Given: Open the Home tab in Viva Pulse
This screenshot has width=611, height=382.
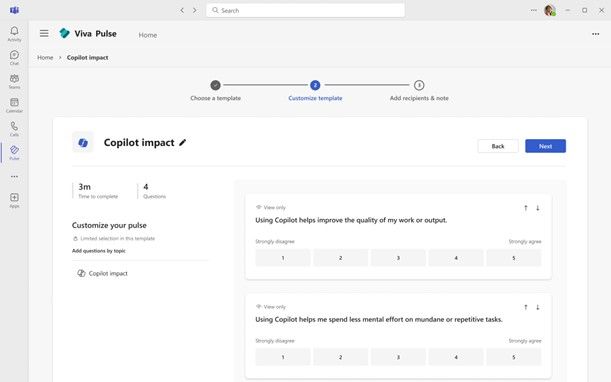Looking at the screenshot, I should [x=148, y=35].
